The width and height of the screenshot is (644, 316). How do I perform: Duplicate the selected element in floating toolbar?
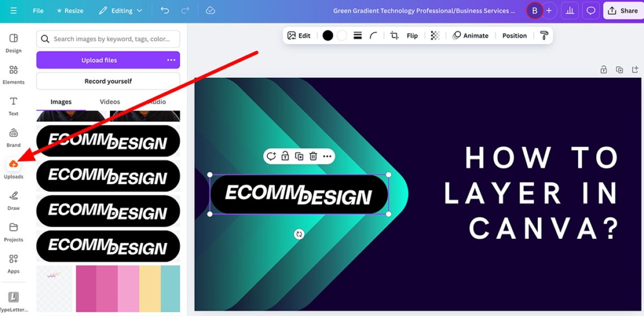299,156
